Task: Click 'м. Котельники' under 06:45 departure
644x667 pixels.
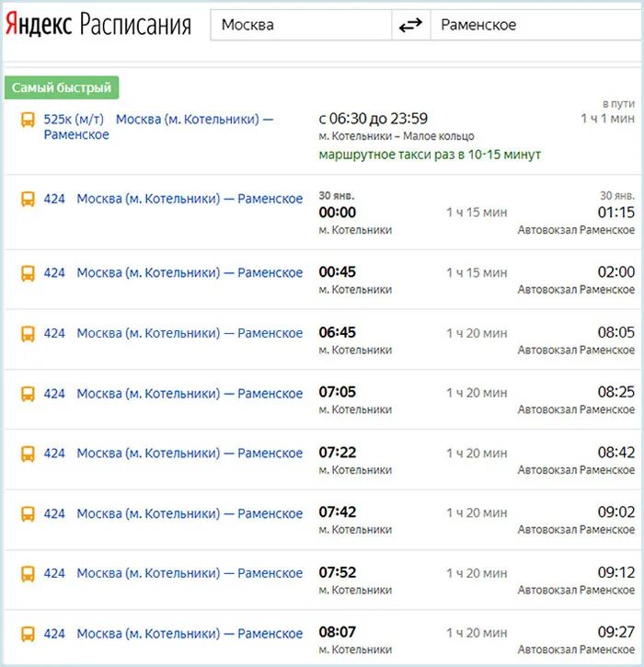Action: pyautogui.click(x=355, y=351)
